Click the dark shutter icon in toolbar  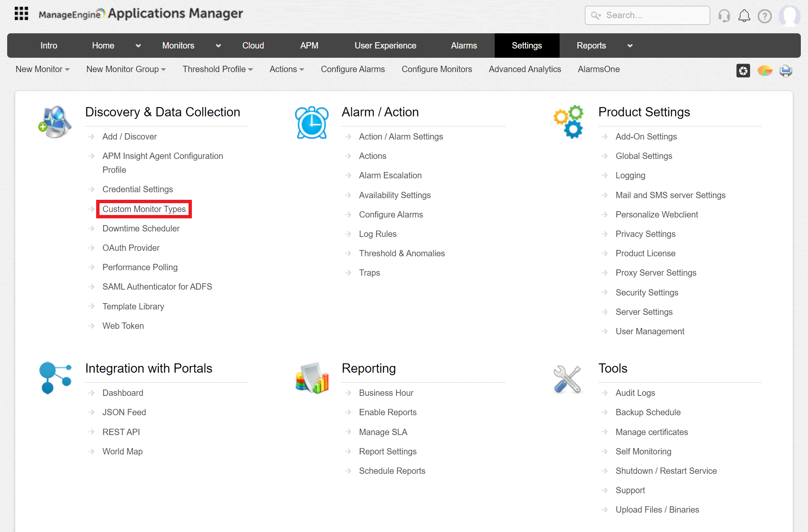point(743,70)
